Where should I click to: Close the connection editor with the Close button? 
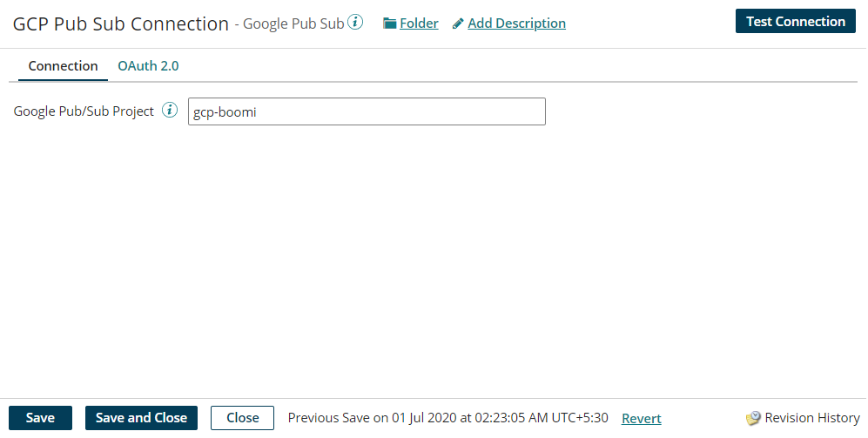242,418
